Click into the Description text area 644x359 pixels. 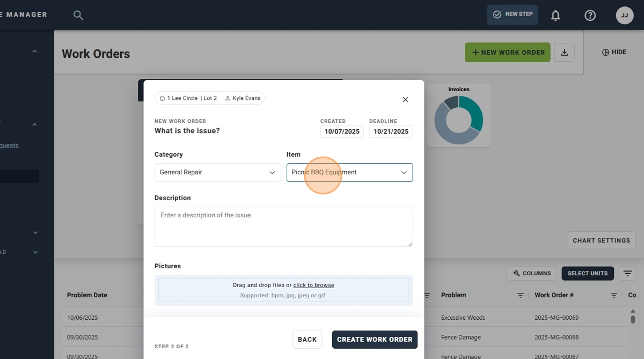coord(283,226)
